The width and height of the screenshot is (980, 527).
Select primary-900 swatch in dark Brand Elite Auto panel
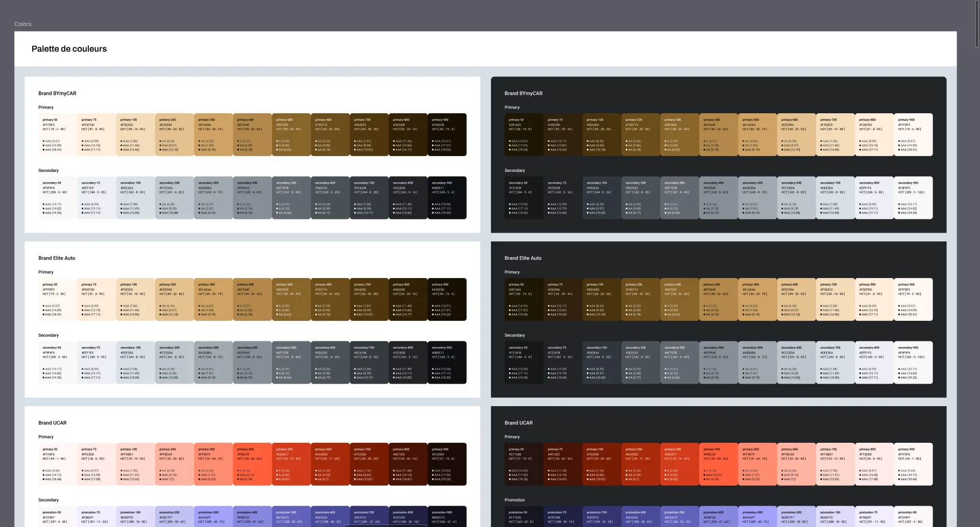point(914,299)
